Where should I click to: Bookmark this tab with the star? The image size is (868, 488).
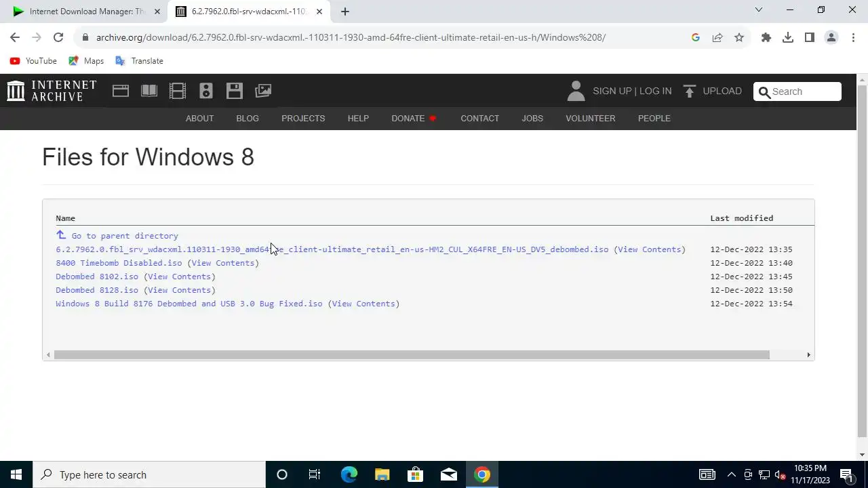739,37
